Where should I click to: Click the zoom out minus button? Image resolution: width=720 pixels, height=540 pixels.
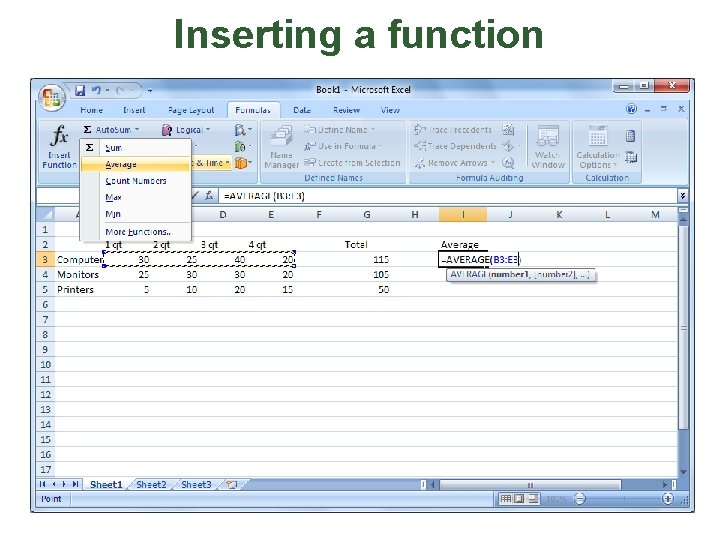point(580,499)
